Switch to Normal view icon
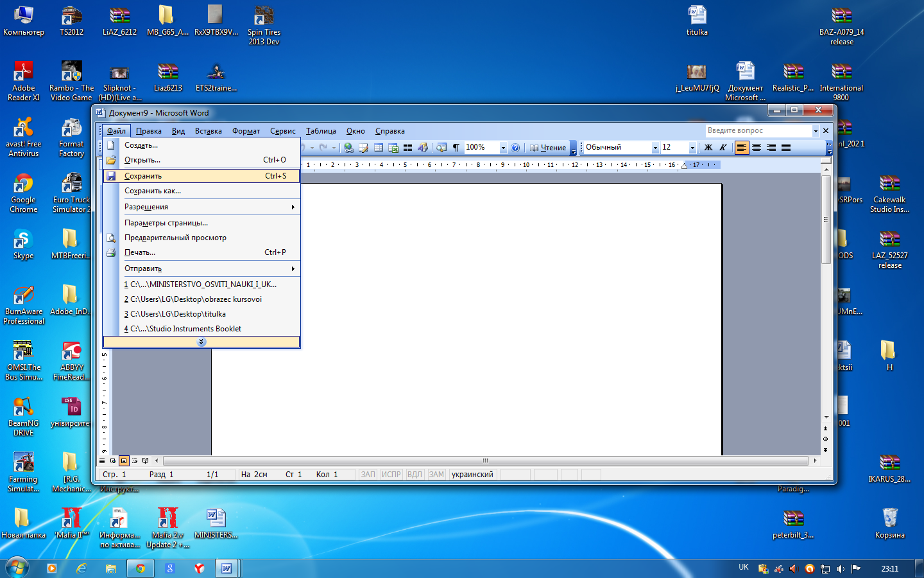 (x=102, y=460)
